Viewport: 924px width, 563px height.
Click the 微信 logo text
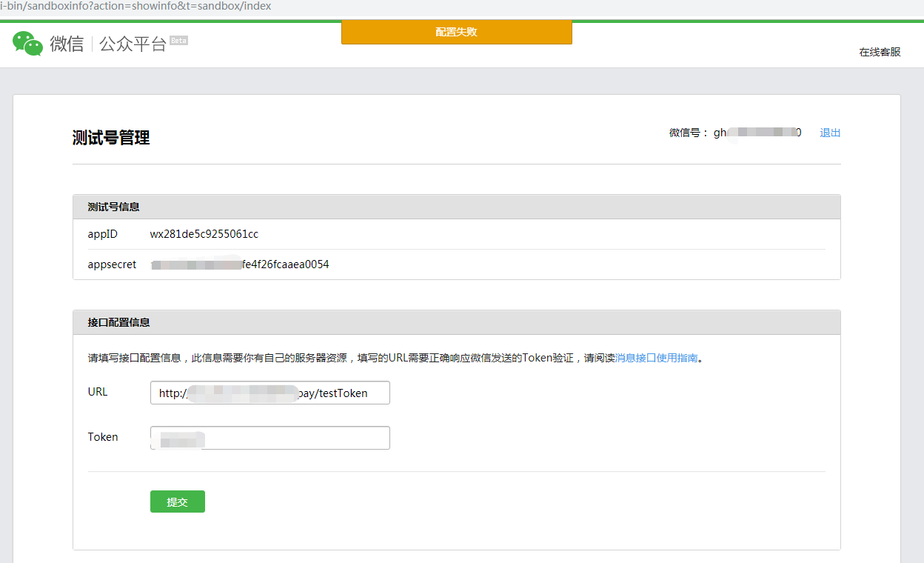67,44
